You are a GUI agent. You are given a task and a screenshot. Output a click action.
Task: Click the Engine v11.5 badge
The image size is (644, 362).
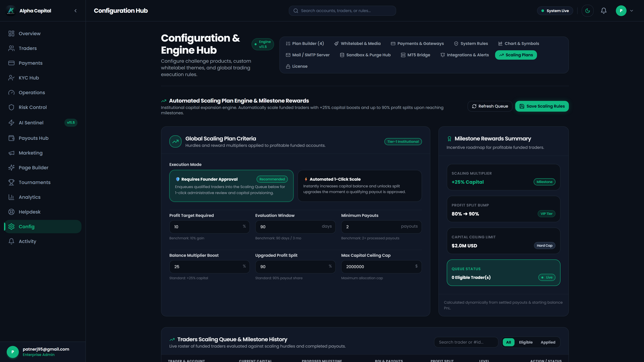[x=263, y=44]
